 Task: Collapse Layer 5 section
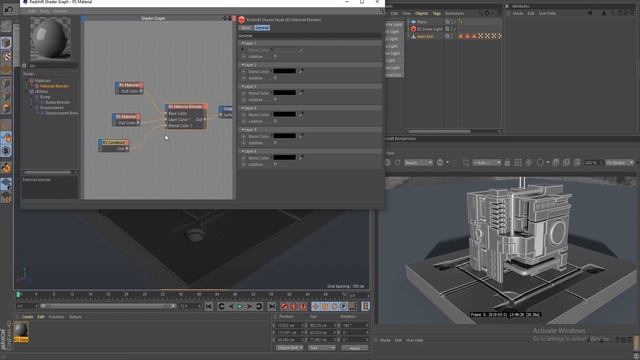tap(242, 129)
